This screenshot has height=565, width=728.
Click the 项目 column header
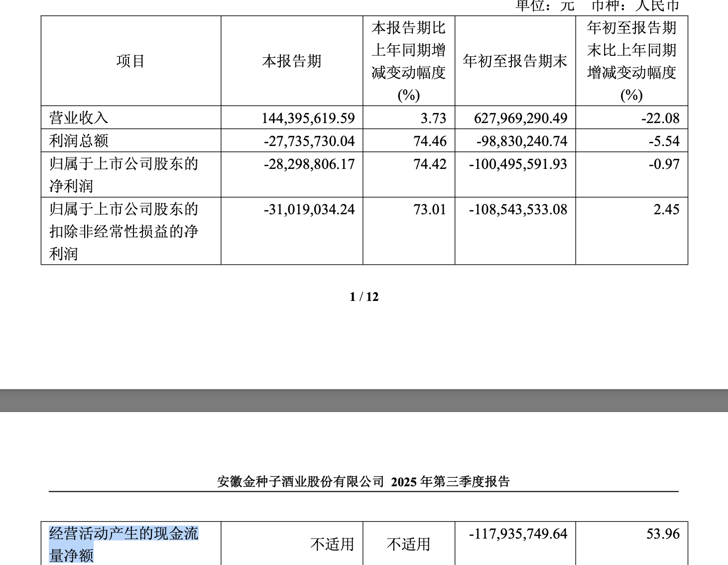(130, 61)
